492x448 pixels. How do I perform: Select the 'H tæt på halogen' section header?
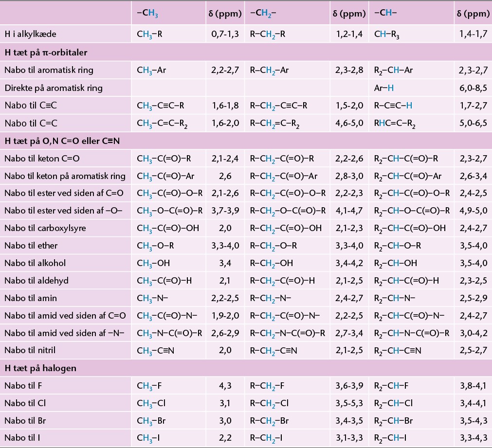point(40,368)
